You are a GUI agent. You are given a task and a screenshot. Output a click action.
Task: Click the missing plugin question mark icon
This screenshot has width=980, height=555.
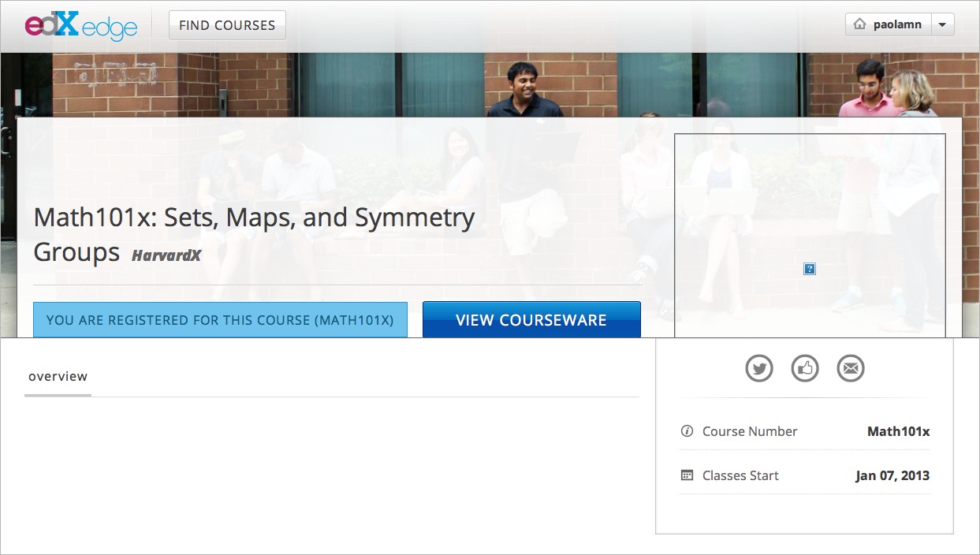[x=810, y=269]
